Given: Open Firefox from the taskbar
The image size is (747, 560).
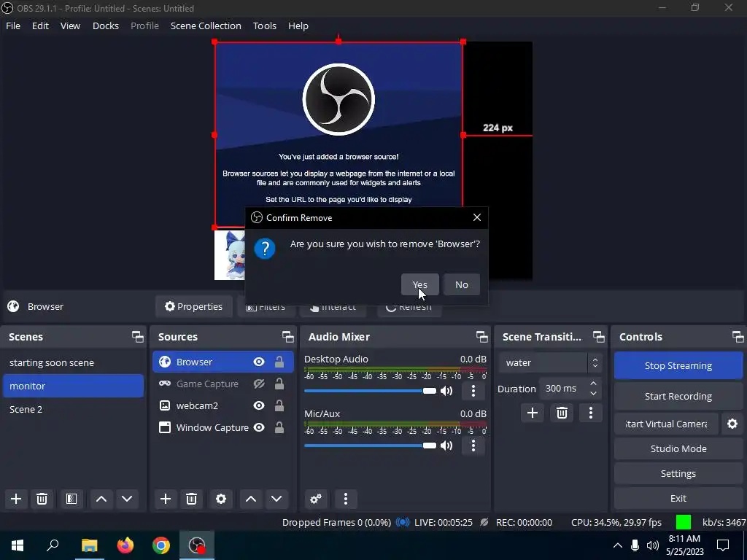Looking at the screenshot, I should tap(125, 545).
